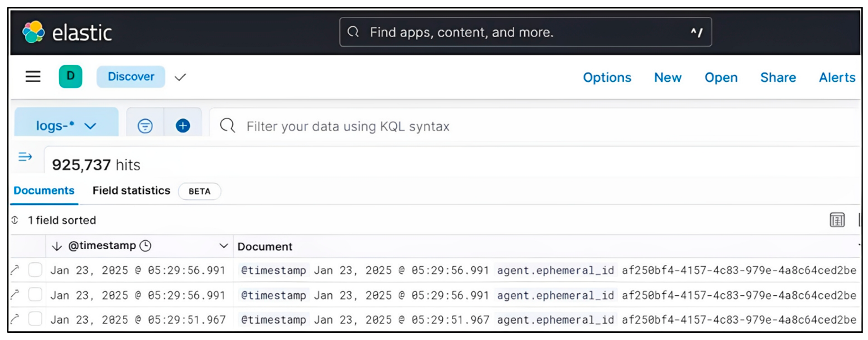Select the first document row checkbox
The height and width of the screenshot is (340, 868).
click(35, 270)
